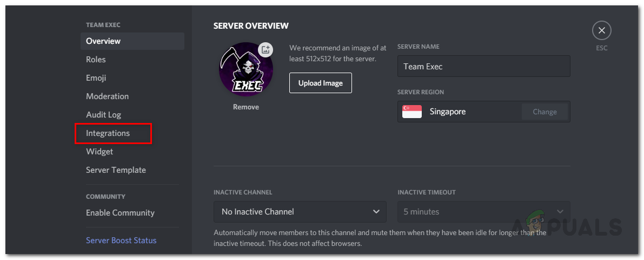644x260 pixels.
Task: Open Server Boost Status
Action: tap(121, 240)
